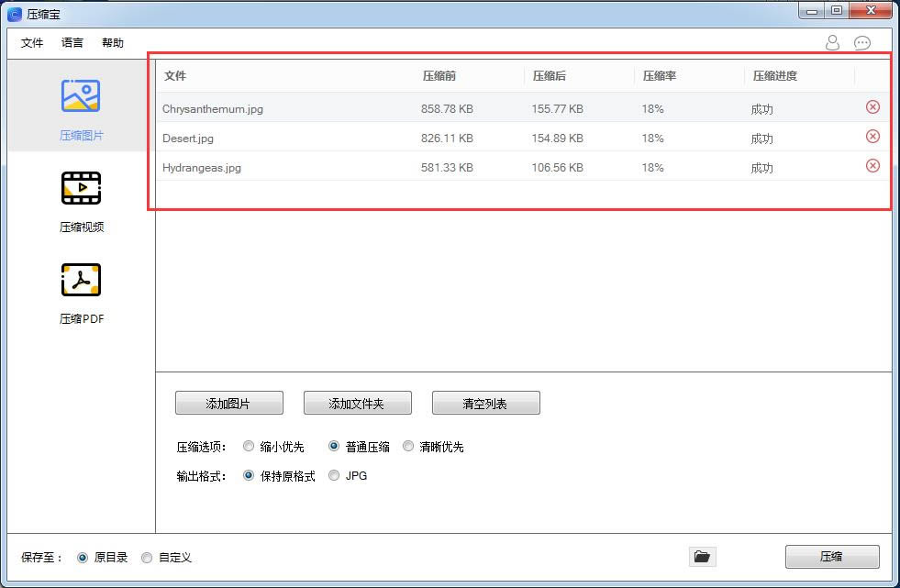Maximize the 压缩宝 window
900x588 pixels.
(837, 10)
